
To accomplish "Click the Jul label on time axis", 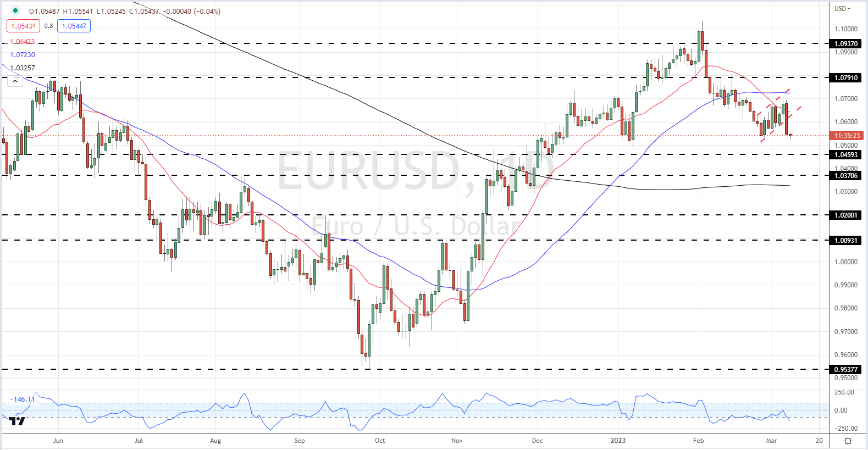I will [139, 441].
